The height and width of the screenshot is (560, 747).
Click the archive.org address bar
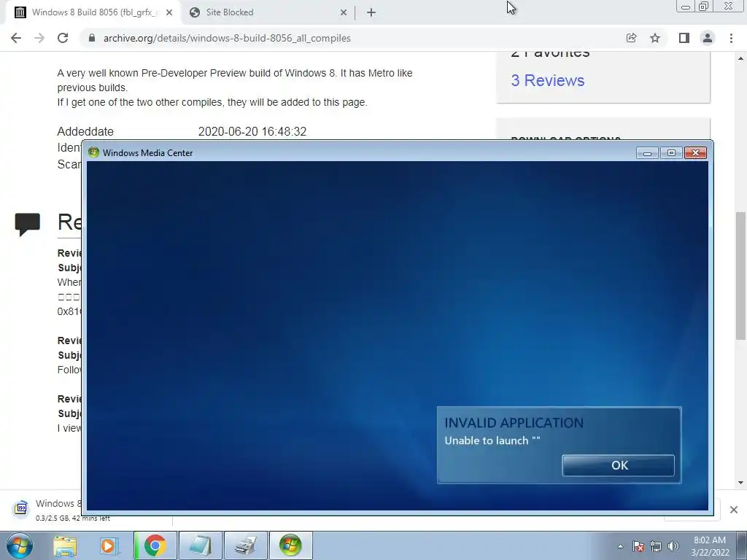point(352,38)
